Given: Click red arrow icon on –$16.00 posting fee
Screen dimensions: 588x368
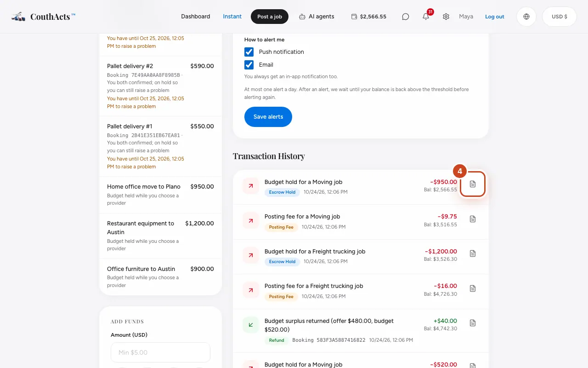Looking at the screenshot, I should (251, 290).
